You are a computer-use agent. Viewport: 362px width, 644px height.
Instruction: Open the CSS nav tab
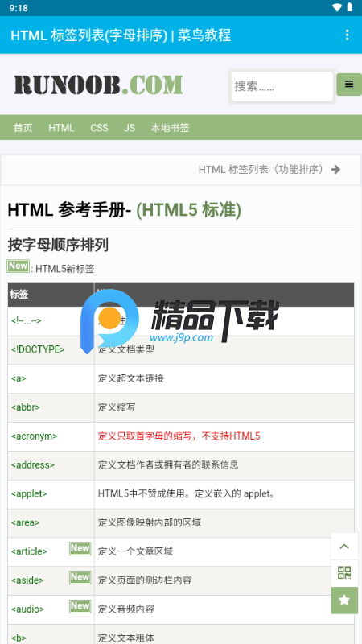tap(99, 128)
